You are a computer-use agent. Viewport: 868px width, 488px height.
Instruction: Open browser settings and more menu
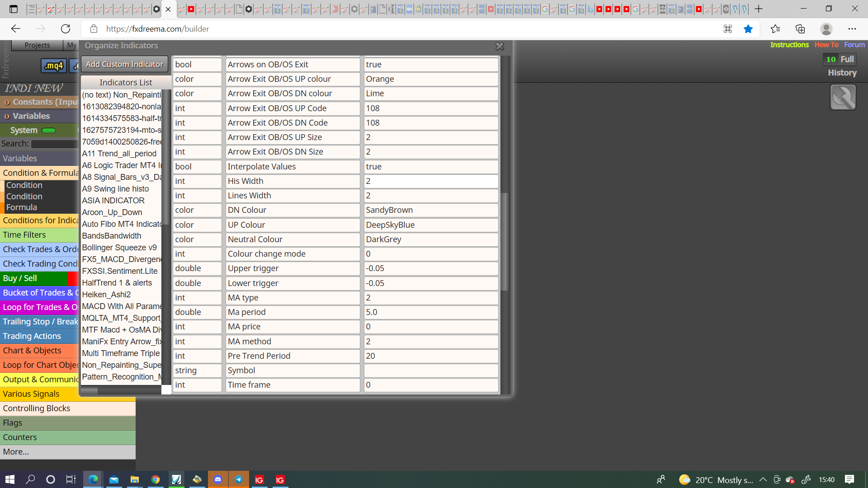click(x=852, y=29)
